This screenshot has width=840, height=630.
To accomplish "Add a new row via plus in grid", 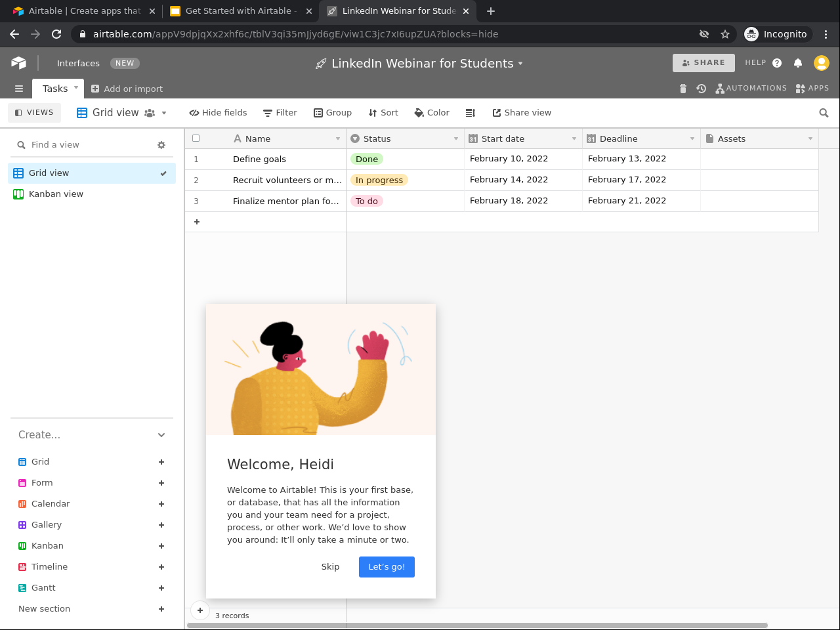I will pyautogui.click(x=196, y=222).
